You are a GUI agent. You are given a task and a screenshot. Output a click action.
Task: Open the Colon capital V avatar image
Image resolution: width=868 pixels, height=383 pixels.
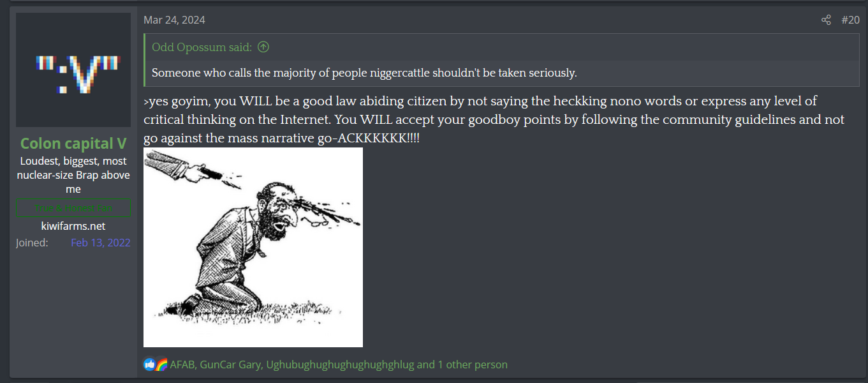coord(73,70)
